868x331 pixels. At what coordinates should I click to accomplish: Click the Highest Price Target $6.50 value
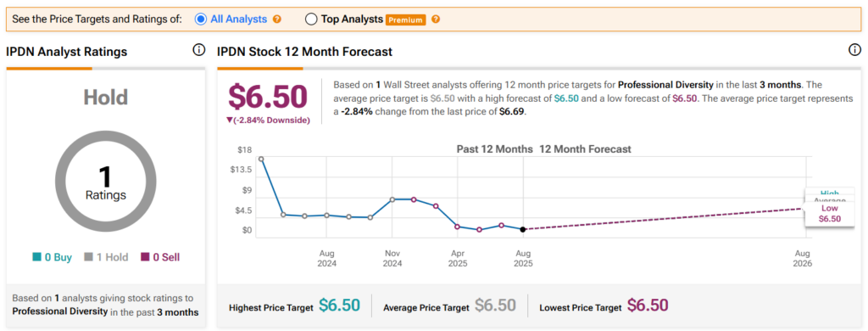click(339, 306)
